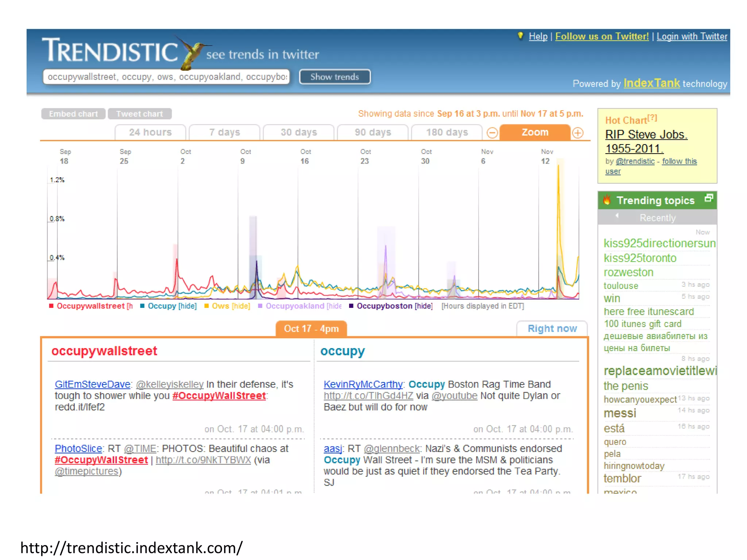Click trending topic hiringnowtoday

pos(634,466)
